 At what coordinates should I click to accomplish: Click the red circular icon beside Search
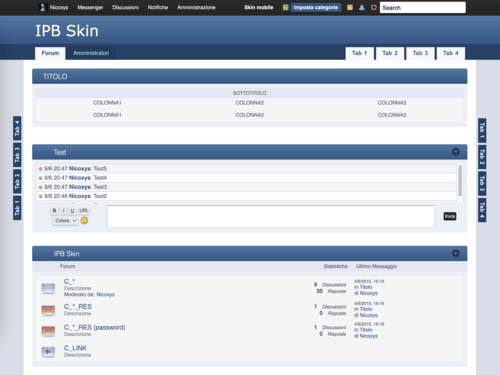pos(374,7)
